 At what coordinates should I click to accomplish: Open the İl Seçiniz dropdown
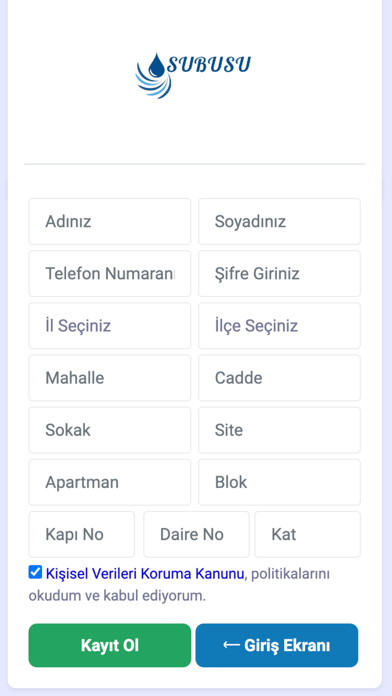[110, 326]
